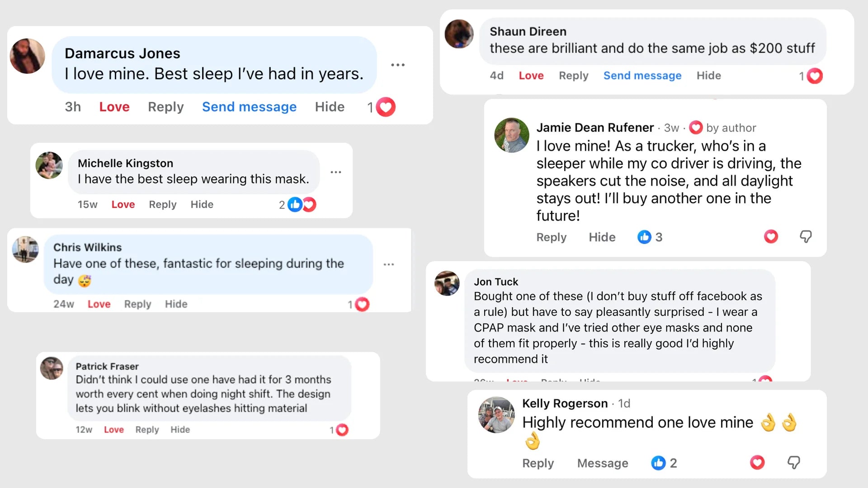868x488 pixels.
Task: Click heart icon on Kelly Rogerson comment
Action: [757, 463]
